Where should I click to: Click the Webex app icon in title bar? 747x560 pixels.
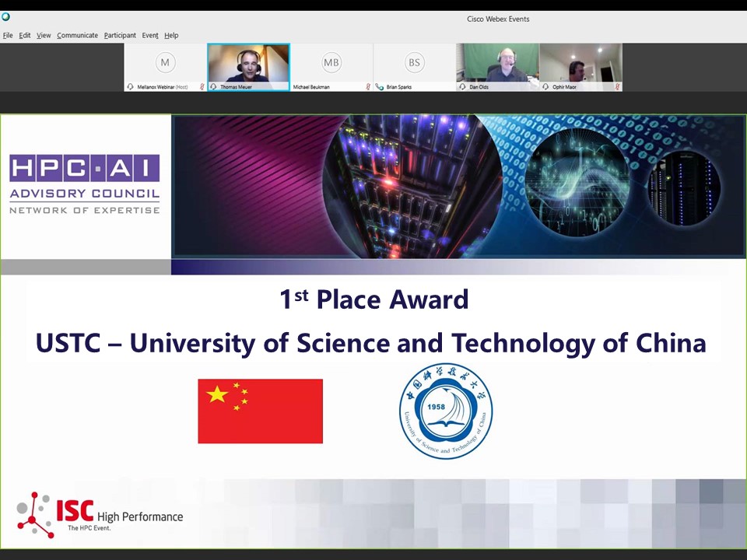pos(5,16)
